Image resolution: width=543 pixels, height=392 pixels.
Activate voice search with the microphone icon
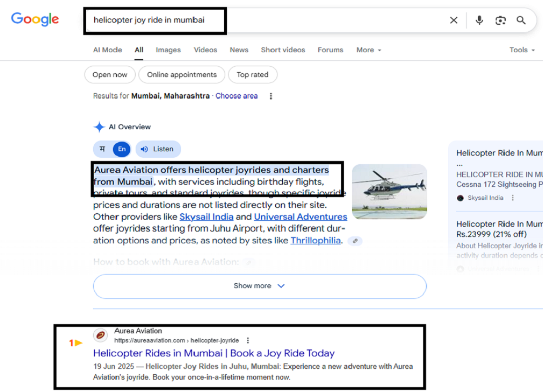coord(479,20)
